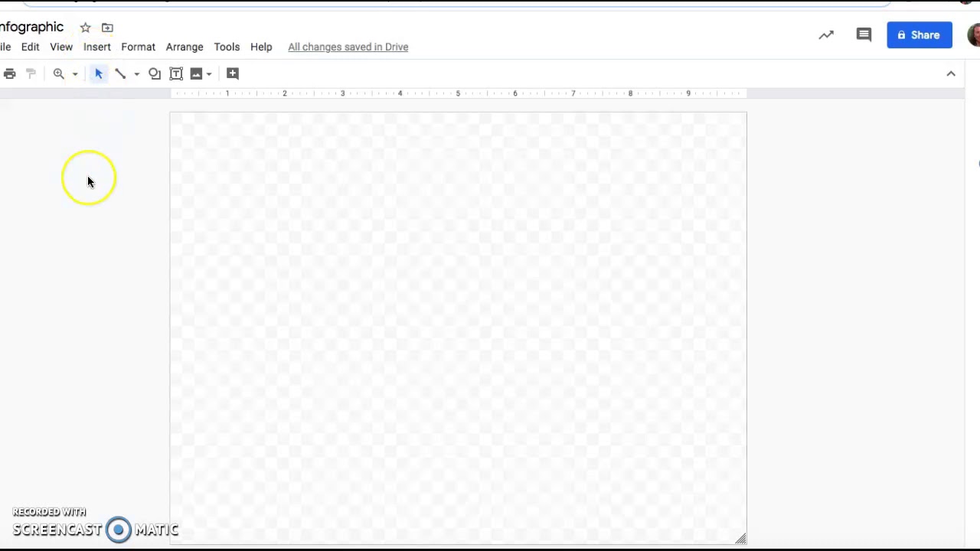Star the Infographic document
The image size is (980, 551).
(x=86, y=28)
